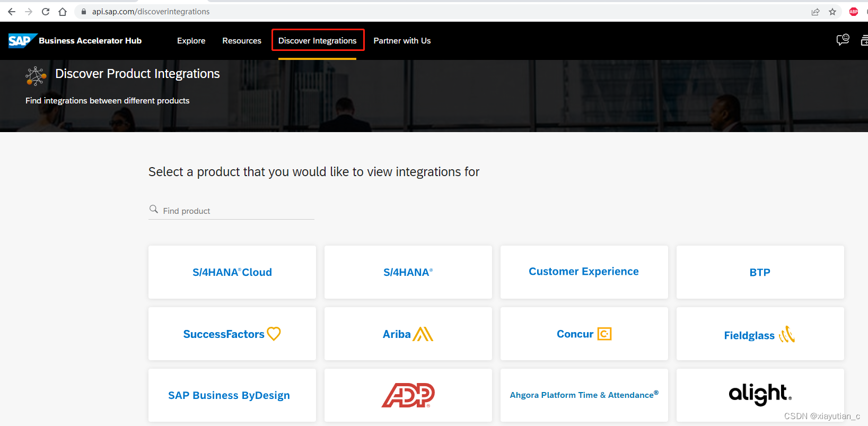Select the ADP logo card
This screenshot has width=868, height=426.
pyautogui.click(x=408, y=395)
